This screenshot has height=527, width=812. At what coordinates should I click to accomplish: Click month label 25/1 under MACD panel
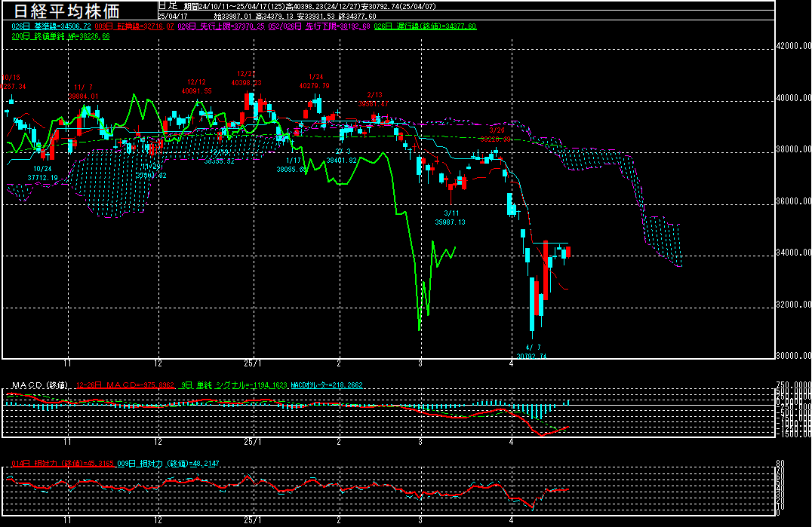tap(253, 442)
